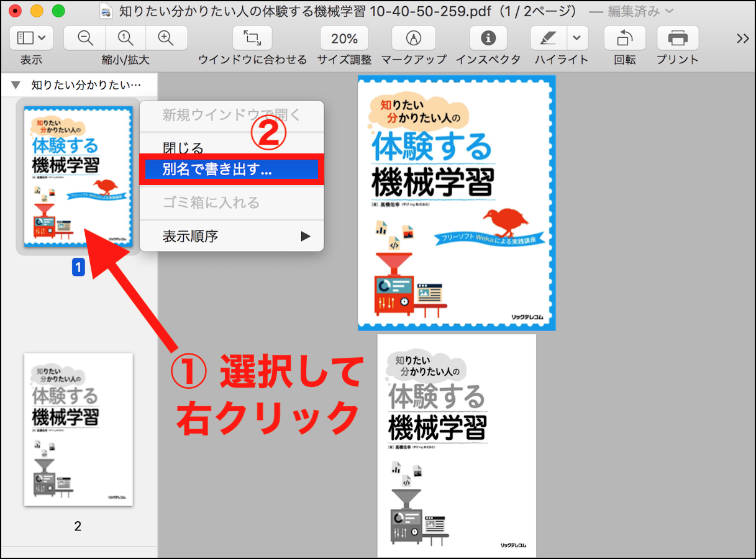Collapse the sidebar document disclosure triangle
756x559 pixels.
(x=16, y=84)
